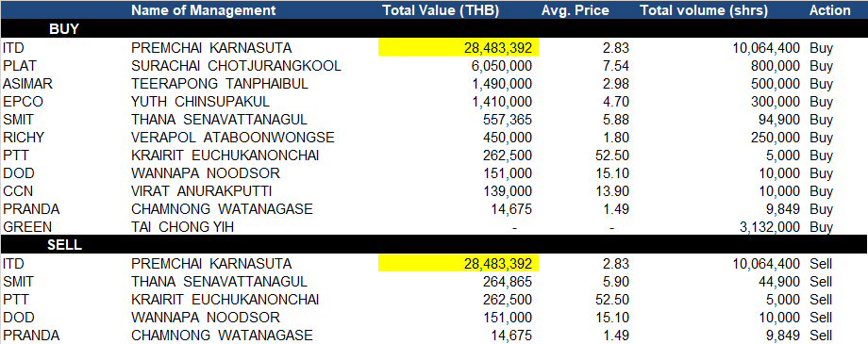868x344 pixels.
Task: Click the total value 557,365
Action: (509, 120)
